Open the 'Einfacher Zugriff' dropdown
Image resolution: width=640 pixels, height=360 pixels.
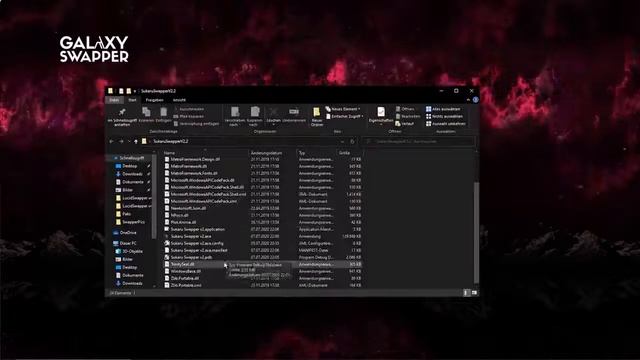[x=345, y=116]
